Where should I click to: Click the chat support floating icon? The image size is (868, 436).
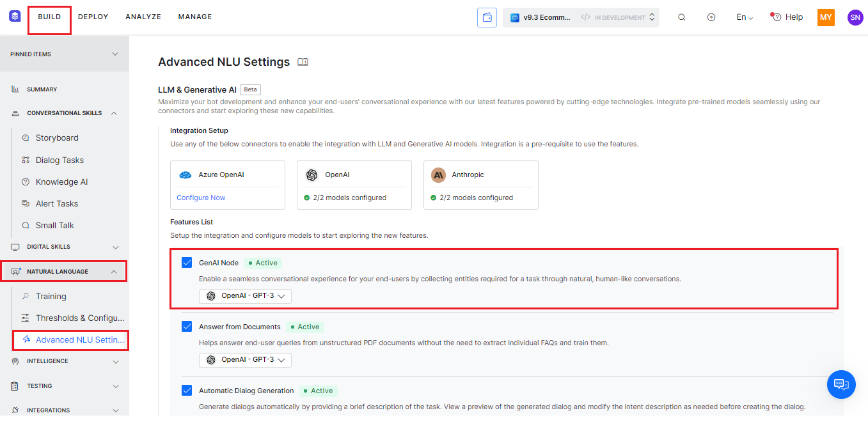[841, 384]
